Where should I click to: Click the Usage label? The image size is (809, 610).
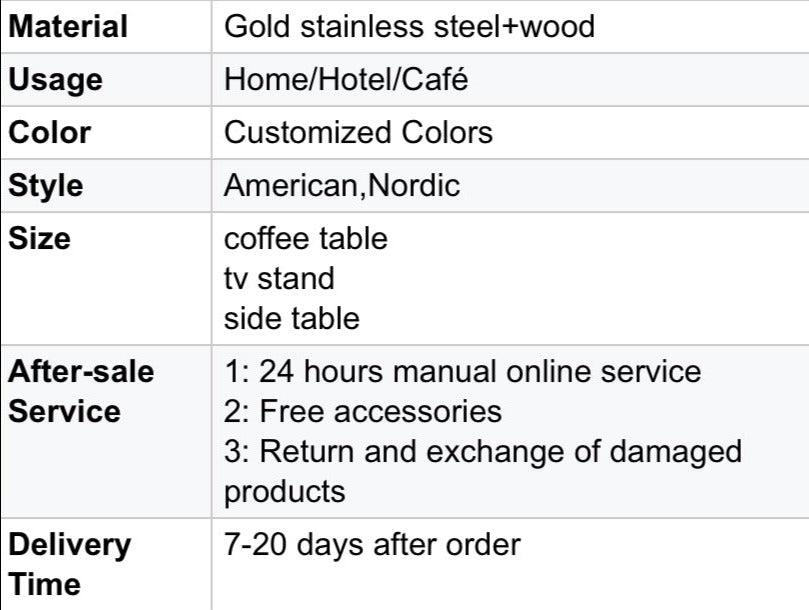tap(56, 81)
